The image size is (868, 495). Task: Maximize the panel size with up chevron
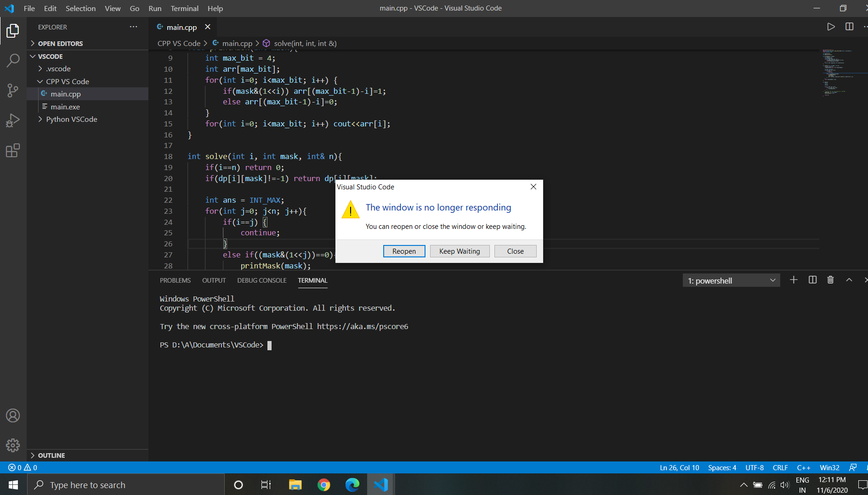(849, 280)
